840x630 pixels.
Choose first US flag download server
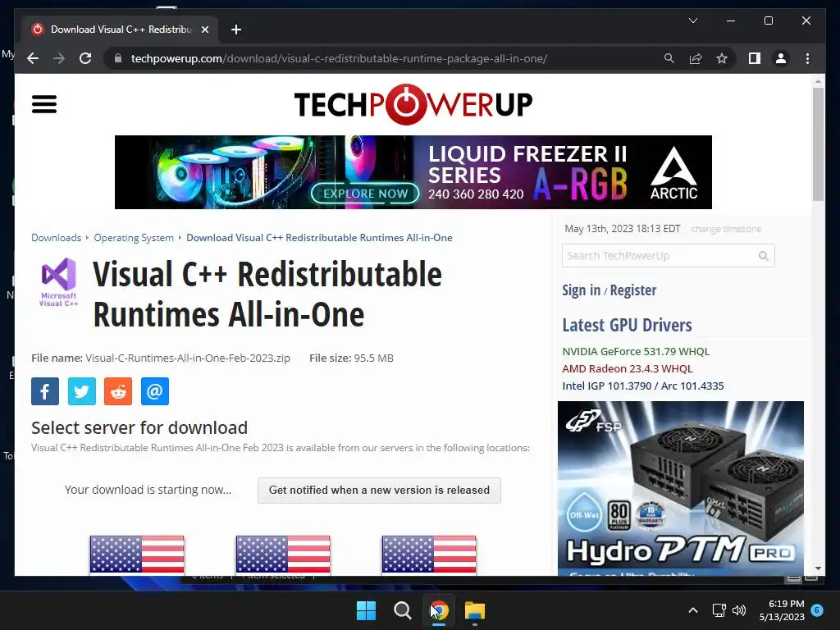click(x=137, y=555)
